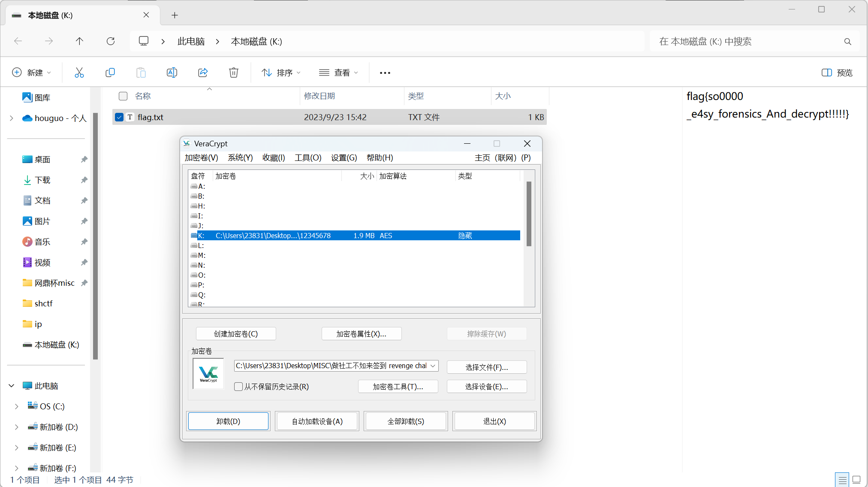Click the Cut scissors icon in Explorer toolbar
The width and height of the screenshot is (868, 487).
[79, 73]
